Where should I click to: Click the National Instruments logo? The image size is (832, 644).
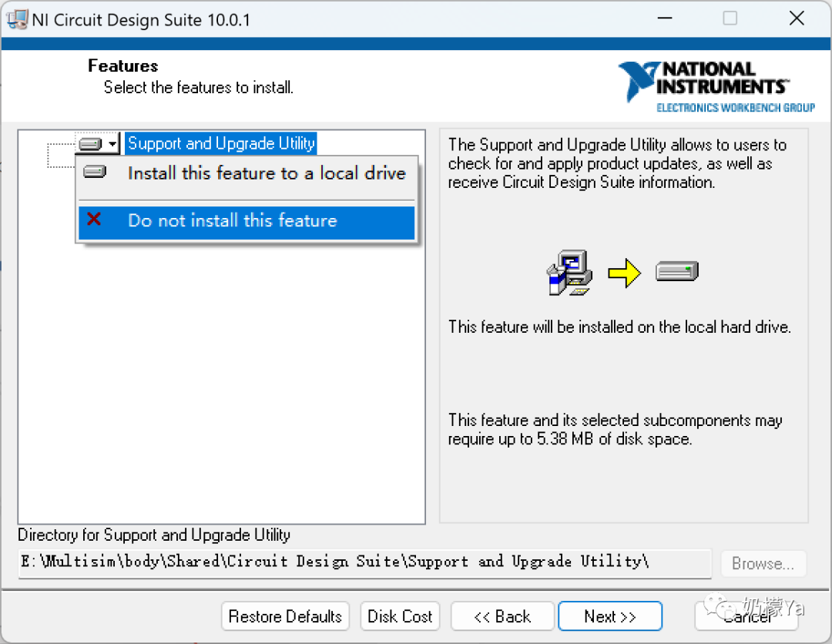(x=716, y=87)
